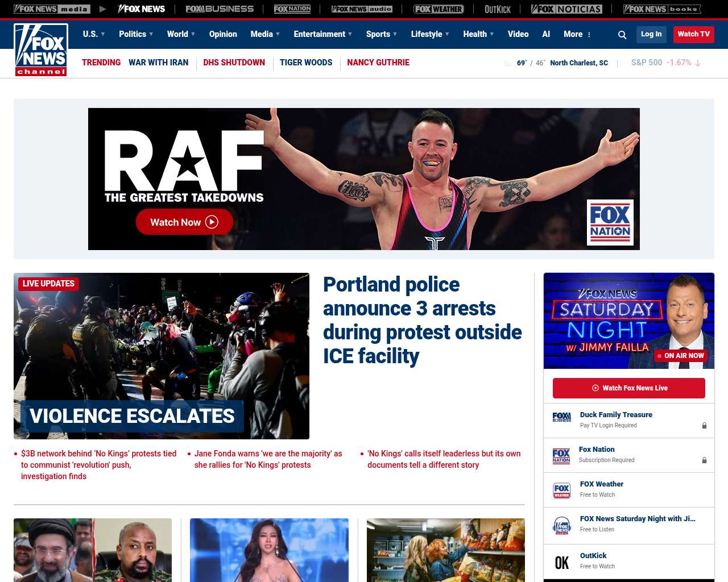Image resolution: width=728 pixels, height=582 pixels.
Task: Go to the Video section
Action: [x=518, y=34]
